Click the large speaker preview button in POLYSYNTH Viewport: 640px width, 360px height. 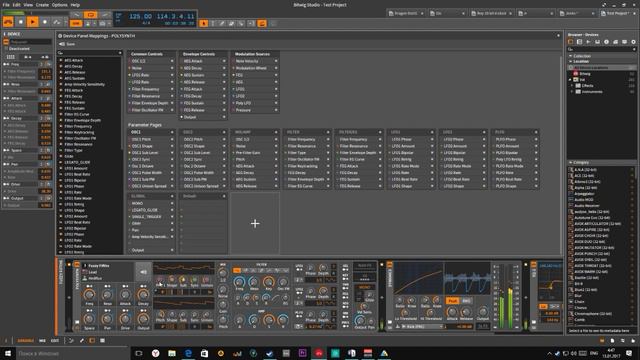pyautogui.click(x=143, y=272)
